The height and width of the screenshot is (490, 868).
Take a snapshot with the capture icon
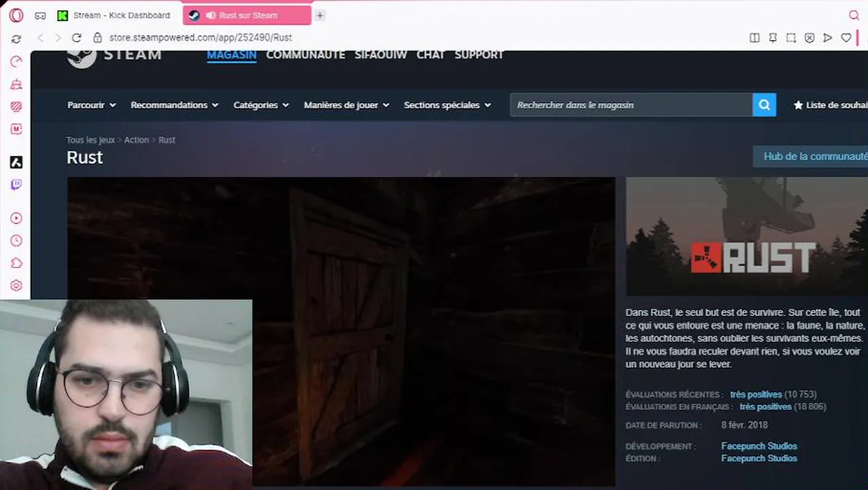[791, 38]
